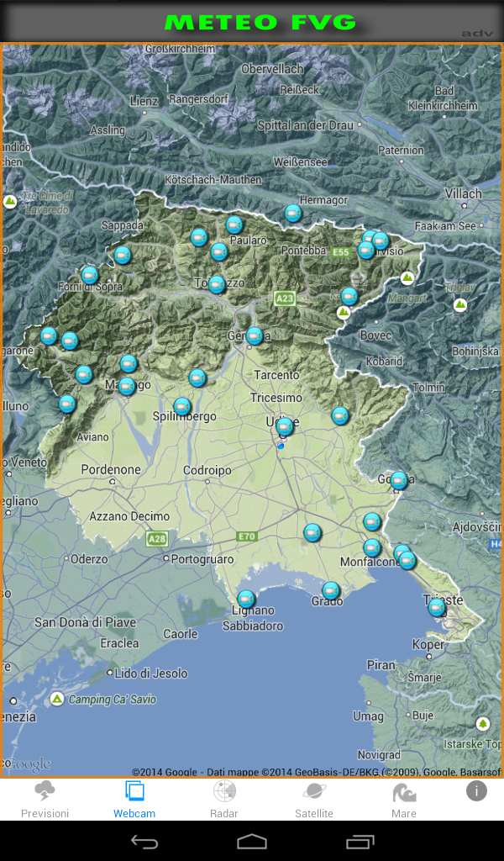This screenshot has height=861, width=504.
Task: Open the Radar tab
Action: point(224,800)
